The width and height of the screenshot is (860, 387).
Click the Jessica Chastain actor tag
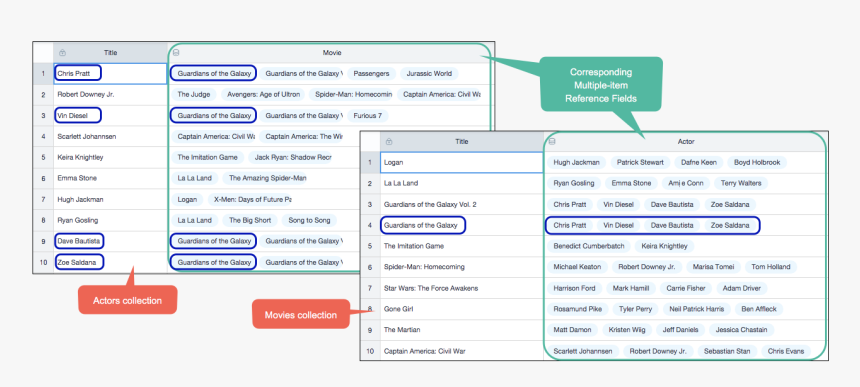coord(742,330)
